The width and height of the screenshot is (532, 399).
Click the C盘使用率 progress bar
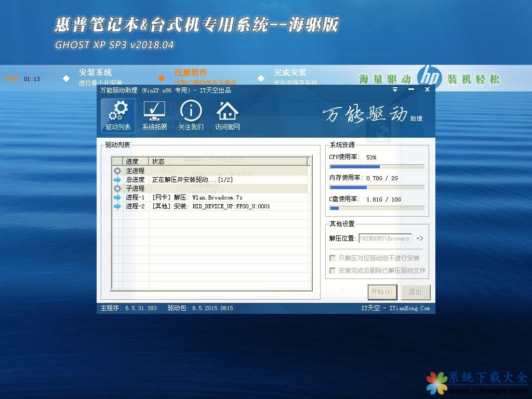pyautogui.click(x=377, y=208)
